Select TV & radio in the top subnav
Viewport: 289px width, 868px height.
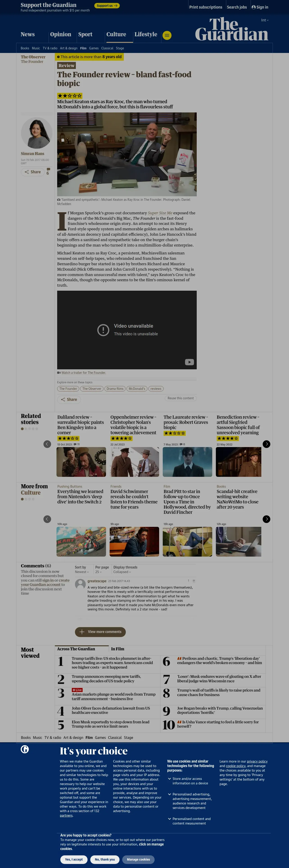[x=50, y=48]
